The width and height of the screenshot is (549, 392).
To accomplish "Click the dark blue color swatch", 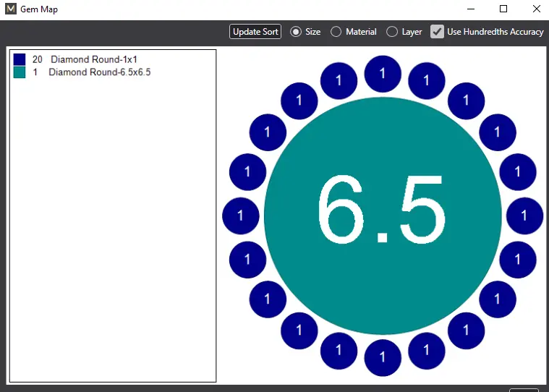I will [x=20, y=59].
